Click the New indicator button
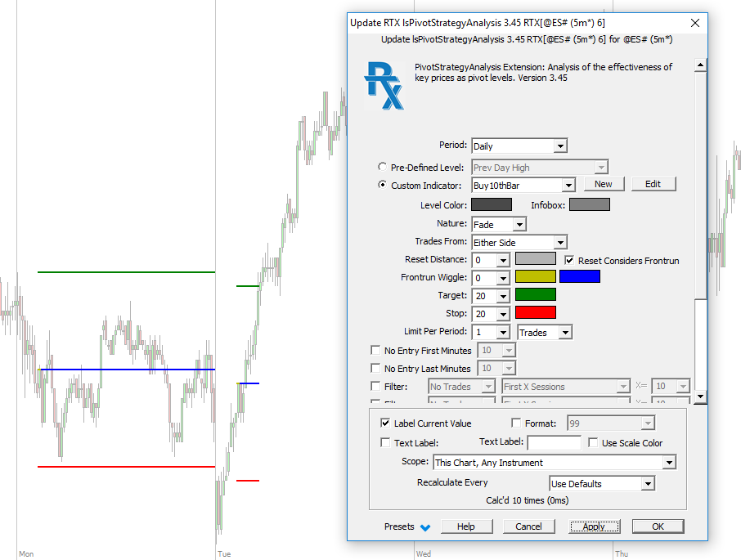 tap(604, 185)
